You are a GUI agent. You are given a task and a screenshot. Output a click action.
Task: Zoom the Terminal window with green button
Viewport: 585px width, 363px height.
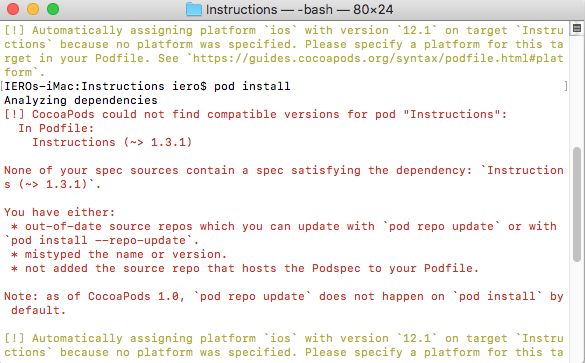tap(53, 9)
